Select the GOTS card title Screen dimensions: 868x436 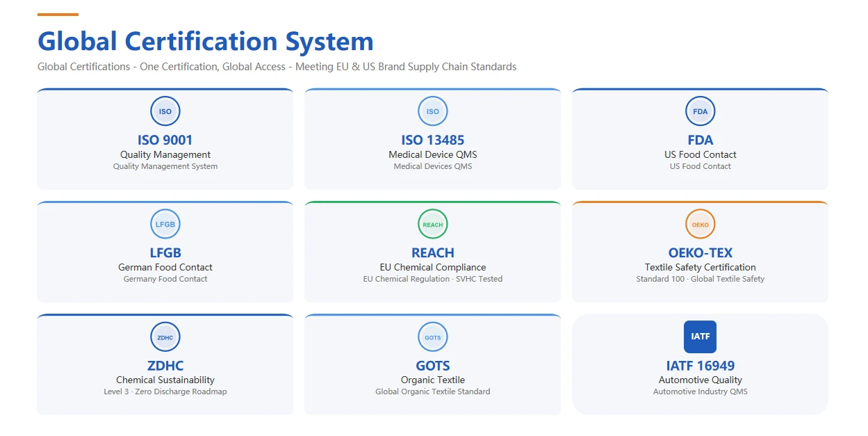[433, 366]
